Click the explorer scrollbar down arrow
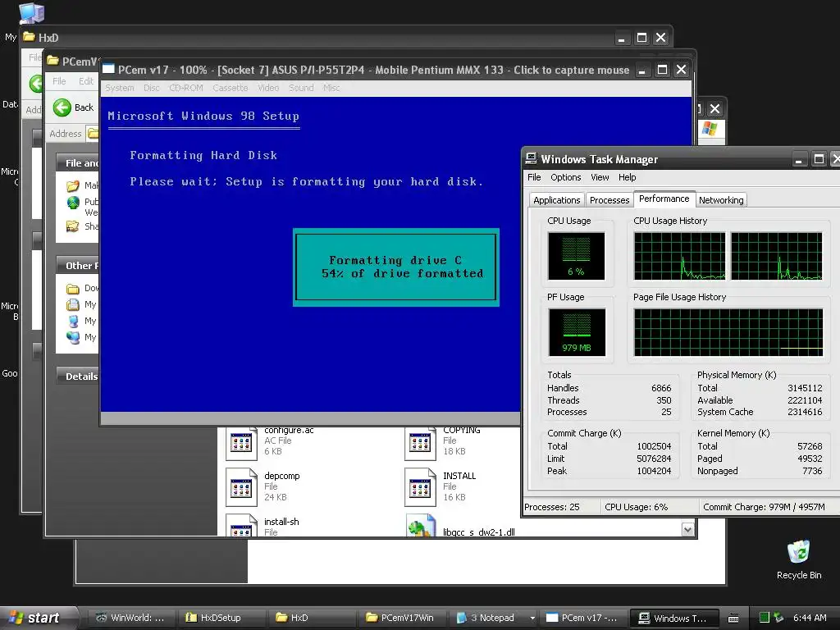Viewport: 840px width, 630px height. [688, 530]
